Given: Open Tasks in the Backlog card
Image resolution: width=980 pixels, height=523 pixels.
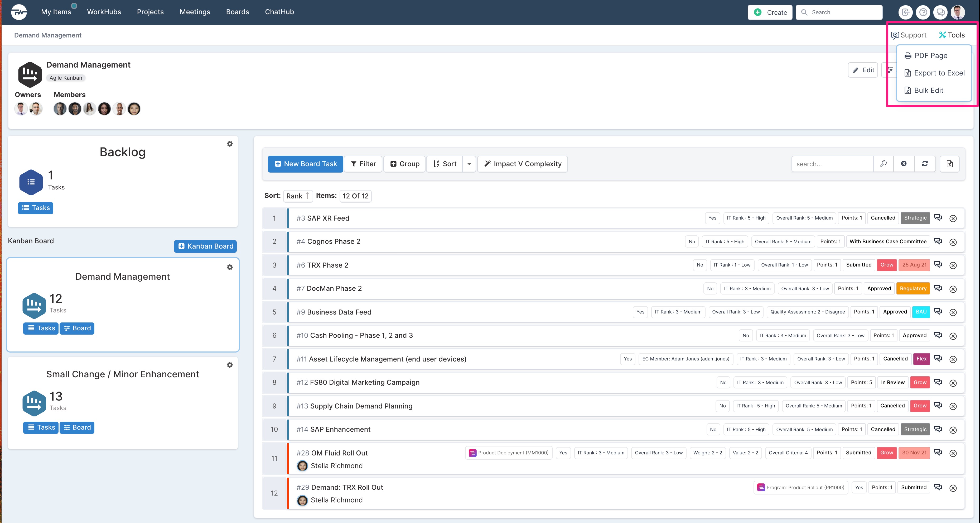Looking at the screenshot, I should coord(36,208).
